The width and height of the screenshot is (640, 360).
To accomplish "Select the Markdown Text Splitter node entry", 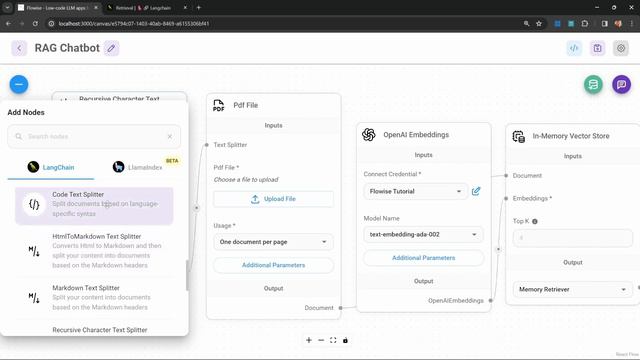I will [x=94, y=298].
